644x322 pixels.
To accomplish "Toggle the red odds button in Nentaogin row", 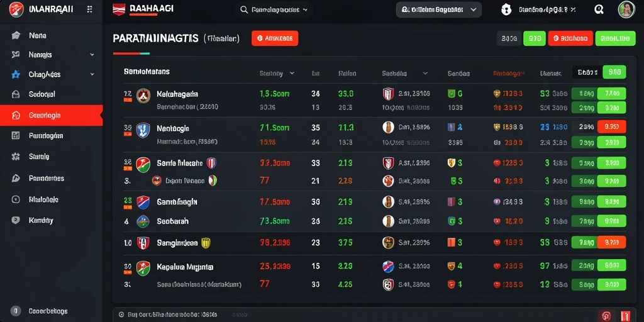I will (x=611, y=127).
